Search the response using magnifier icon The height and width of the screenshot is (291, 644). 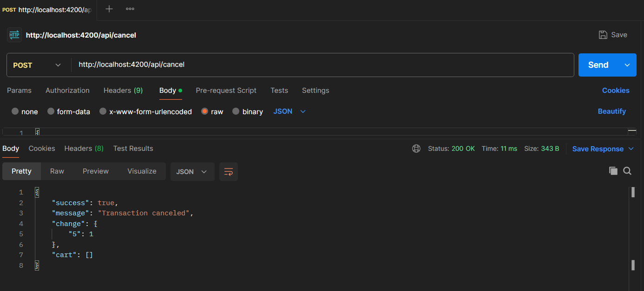pos(627,171)
